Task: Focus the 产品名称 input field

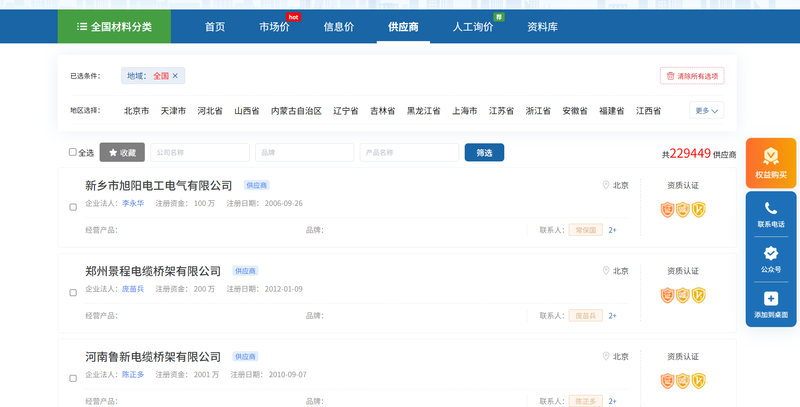Action: point(409,152)
